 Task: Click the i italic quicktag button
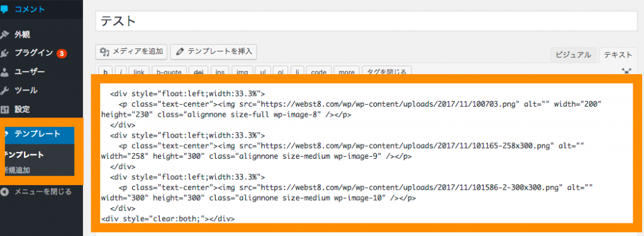coord(121,71)
